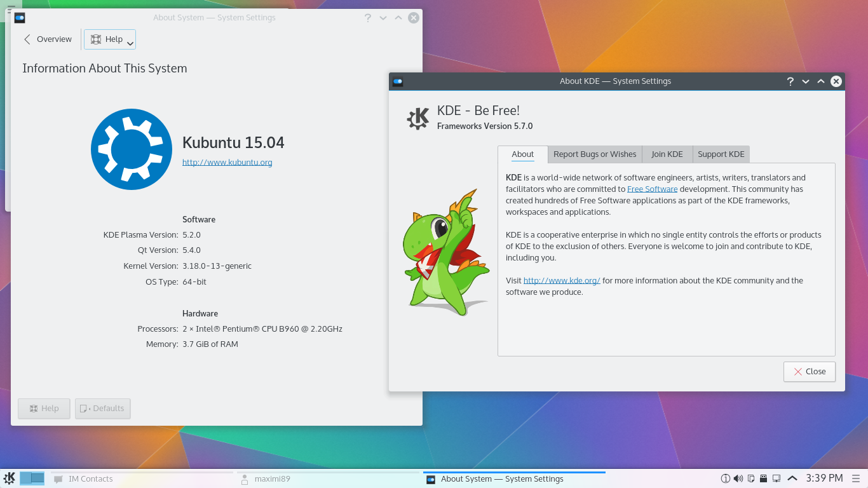Select Frameworks Version 5.7.0 text
The width and height of the screenshot is (868, 488).
point(485,126)
